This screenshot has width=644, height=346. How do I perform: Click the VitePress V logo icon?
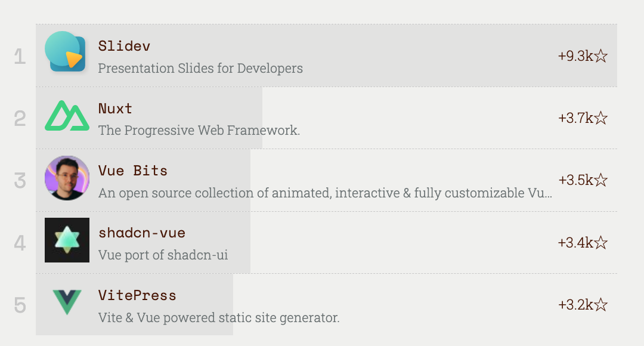click(x=67, y=302)
